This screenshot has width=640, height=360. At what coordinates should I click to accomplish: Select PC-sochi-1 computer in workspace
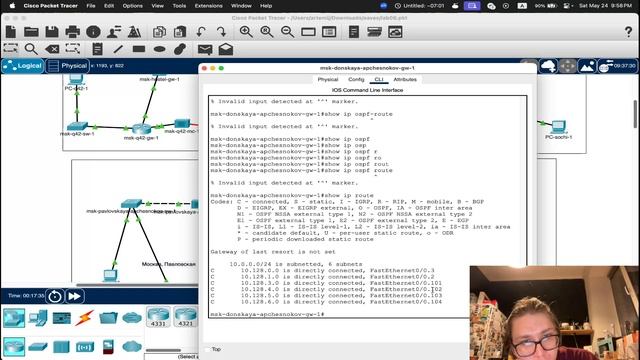(x=559, y=127)
